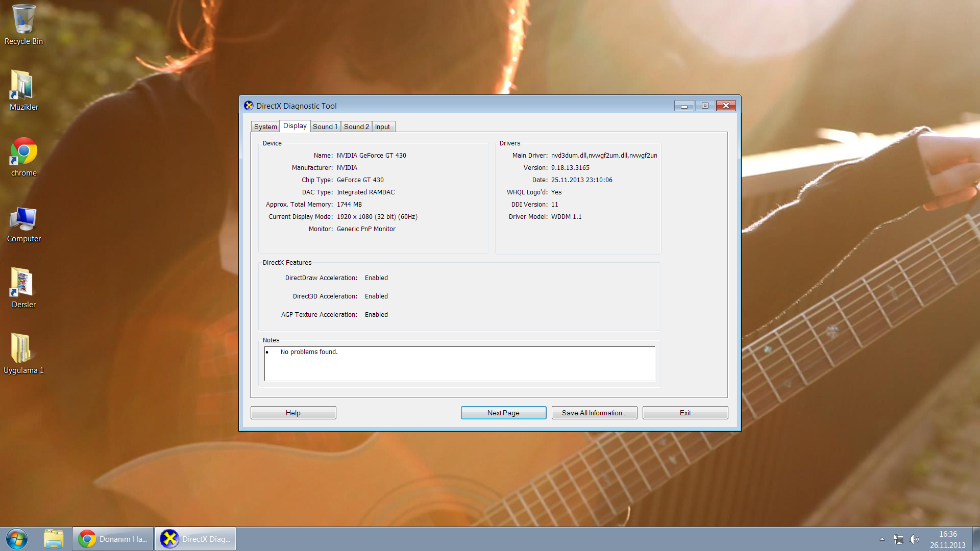
Task: Click the WHQL Logo'd value 'Yes'
Action: point(556,192)
